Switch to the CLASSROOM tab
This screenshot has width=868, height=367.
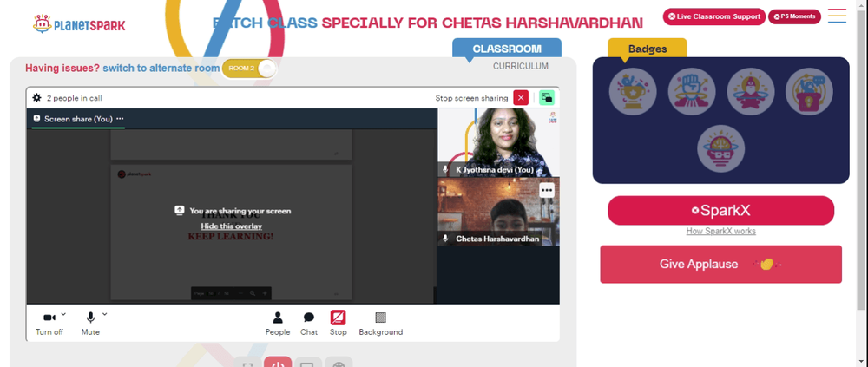click(x=507, y=49)
